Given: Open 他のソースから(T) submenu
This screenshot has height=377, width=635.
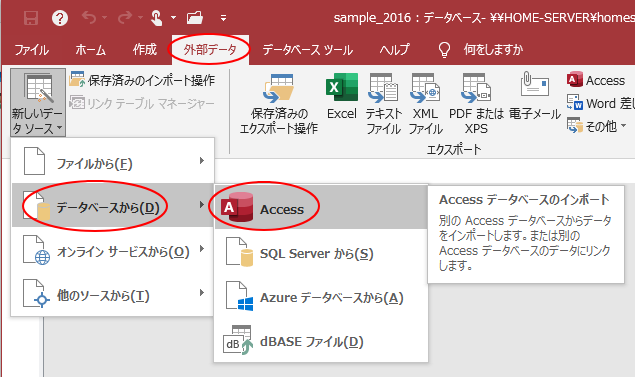Looking at the screenshot, I should (113, 293).
